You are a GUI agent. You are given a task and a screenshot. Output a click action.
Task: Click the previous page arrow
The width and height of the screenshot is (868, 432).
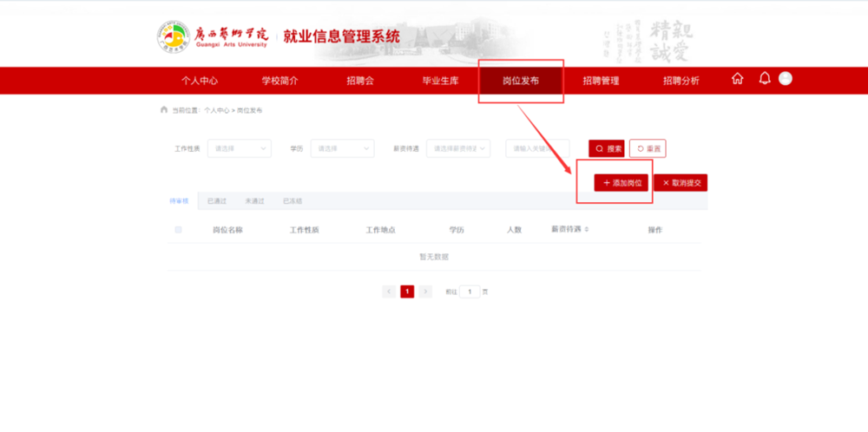point(389,291)
